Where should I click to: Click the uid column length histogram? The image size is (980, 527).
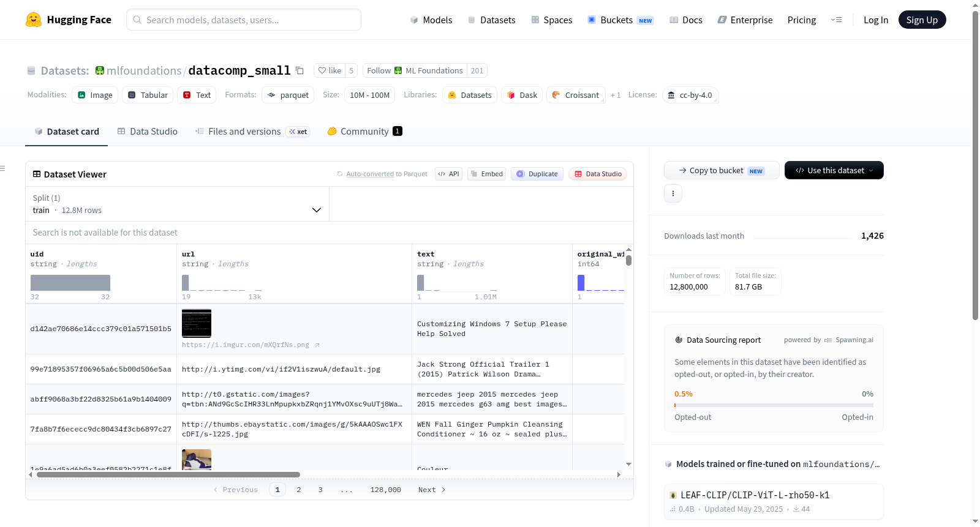click(70, 283)
